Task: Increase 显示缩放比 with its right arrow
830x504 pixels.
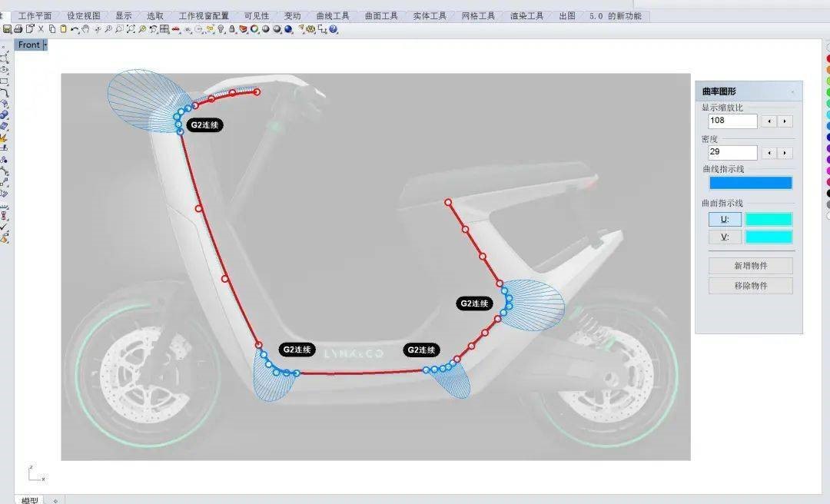Action: [785, 121]
